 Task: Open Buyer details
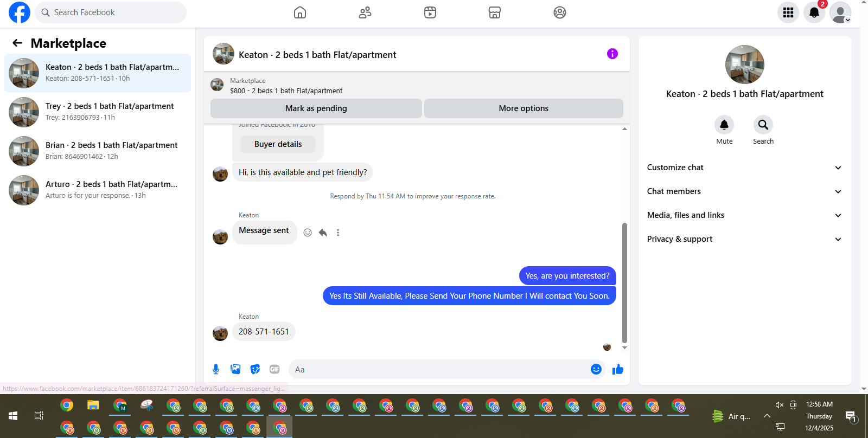tap(278, 144)
